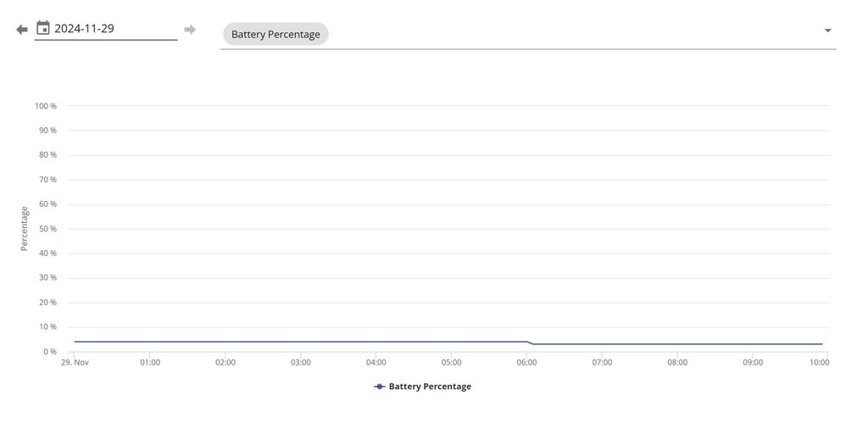Click the battery line end near 10:00
This screenshot has width=868, height=429.
(x=821, y=344)
